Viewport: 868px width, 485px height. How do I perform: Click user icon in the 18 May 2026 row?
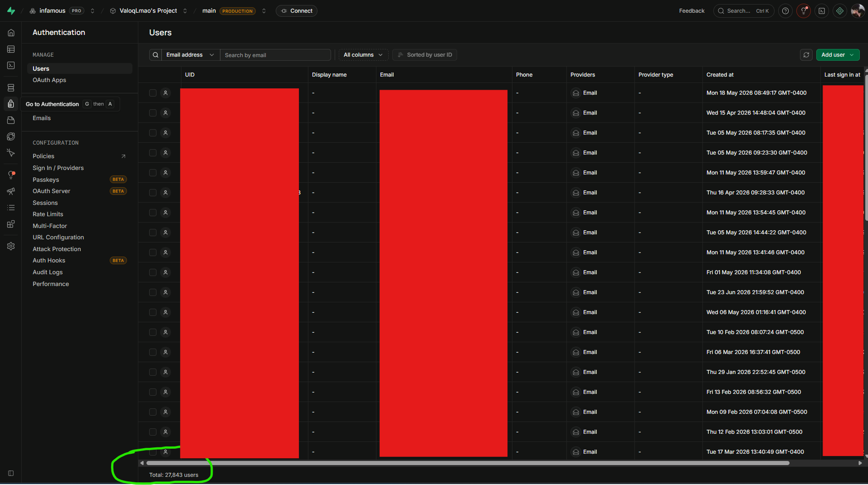pos(166,93)
